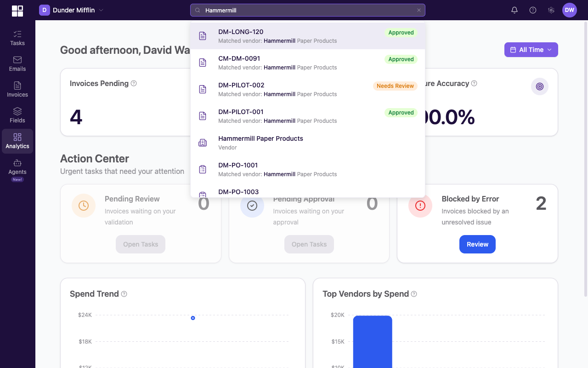Image resolution: width=588 pixels, height=368 pixels.
Task: Click the Needs Review badge on DM-PILOT-002
Action: pos(395,86)
